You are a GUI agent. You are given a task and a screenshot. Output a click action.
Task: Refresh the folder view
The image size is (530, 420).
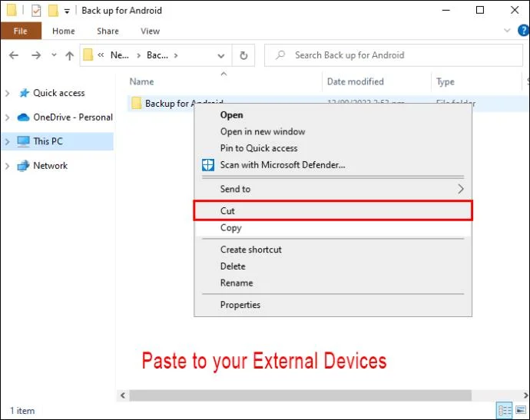click(x=243, y=55)
